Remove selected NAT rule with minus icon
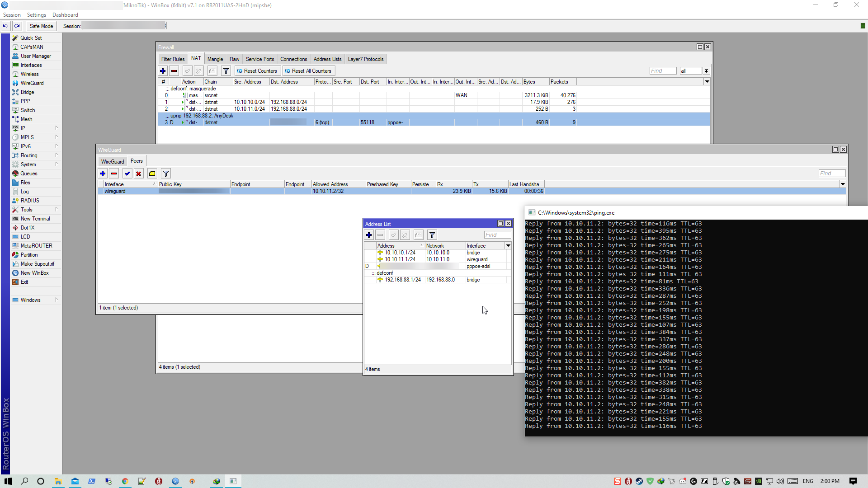Image resolution: width=868 pixels, height=488 pixels. tap(174, 71)
